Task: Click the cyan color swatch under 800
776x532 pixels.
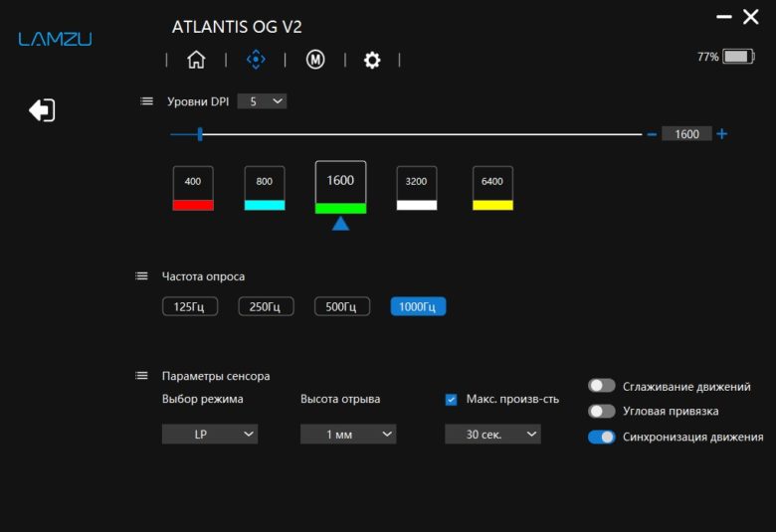Action: point(265,206)
